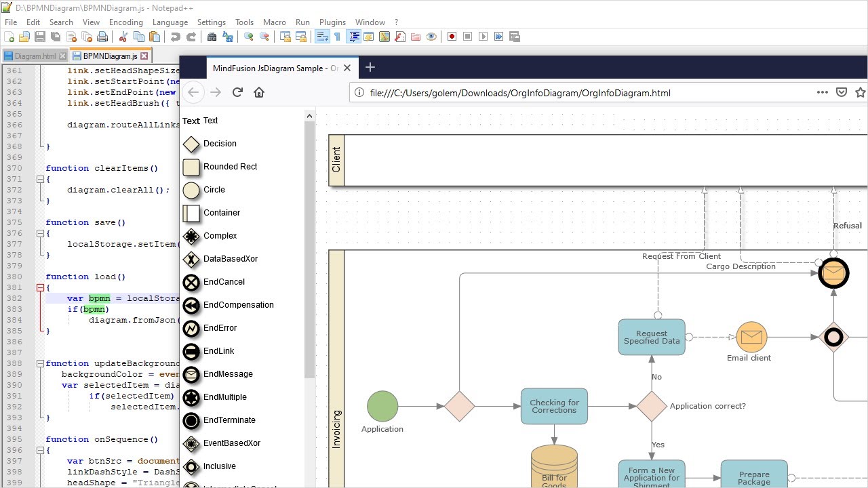Click the browser Back arrow
The width and height of the screenshot is (868, 488).
coord(193,92)
